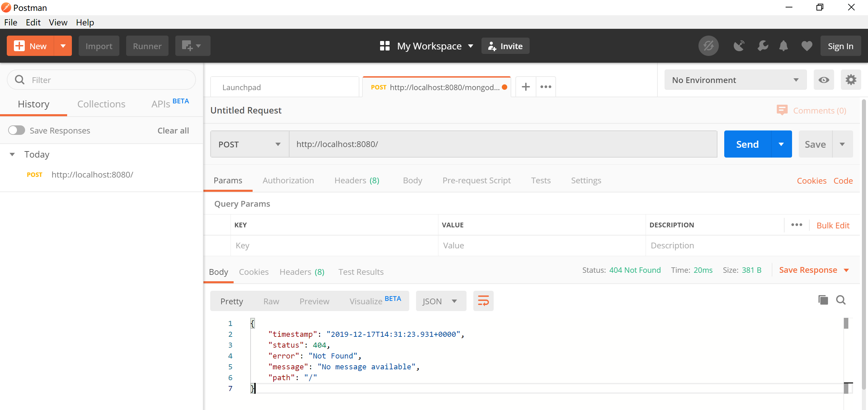This screenshot has height=410, width=868.
Task: Click the blue Send button
Action: tap(747, 144)
